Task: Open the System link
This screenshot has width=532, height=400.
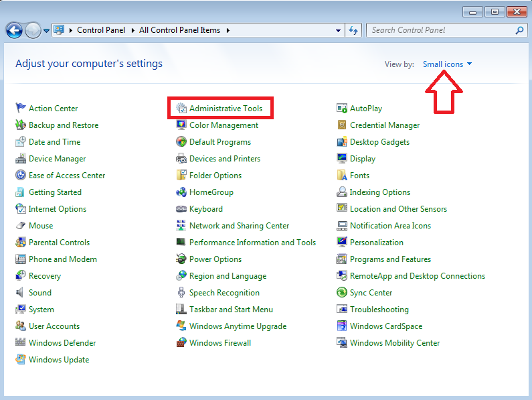Action: [x=41, y=310]
